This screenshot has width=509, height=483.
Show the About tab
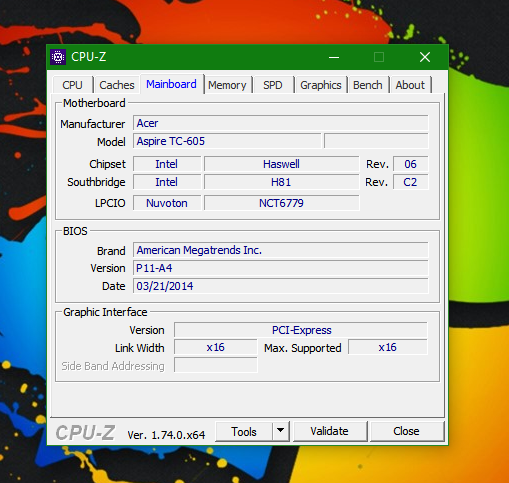coord(410,85)
